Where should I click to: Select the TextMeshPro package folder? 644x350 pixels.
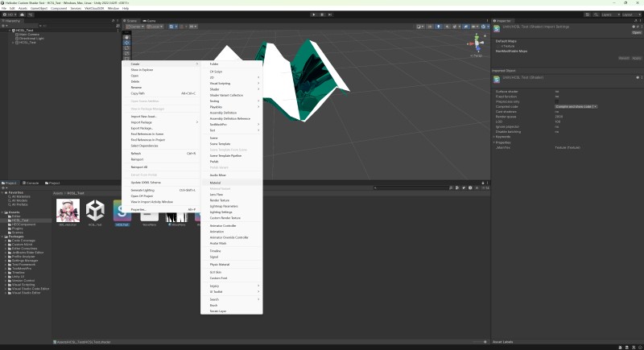click(22, 269)
